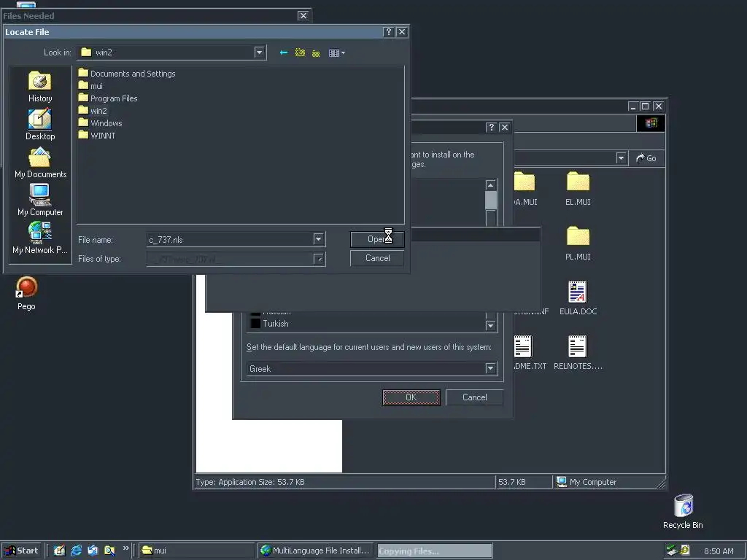This screenshot has height=560, width=747.
Task: Jump to Desktop in the places bar
Action: 40,125
